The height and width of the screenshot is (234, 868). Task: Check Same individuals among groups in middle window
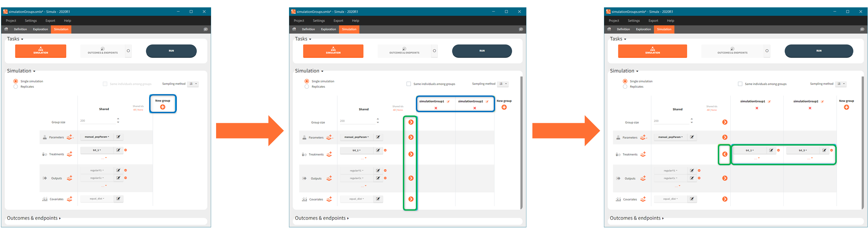pyautogui.click(x=409, y=84)
